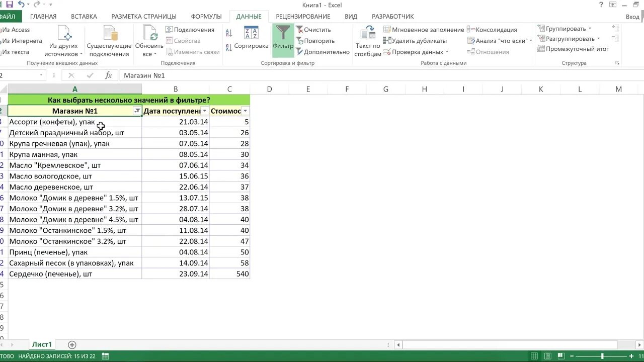Screen dimensions: 644x362
Task: Click Промежуточный итог subtotal
Action: point(573,49)
